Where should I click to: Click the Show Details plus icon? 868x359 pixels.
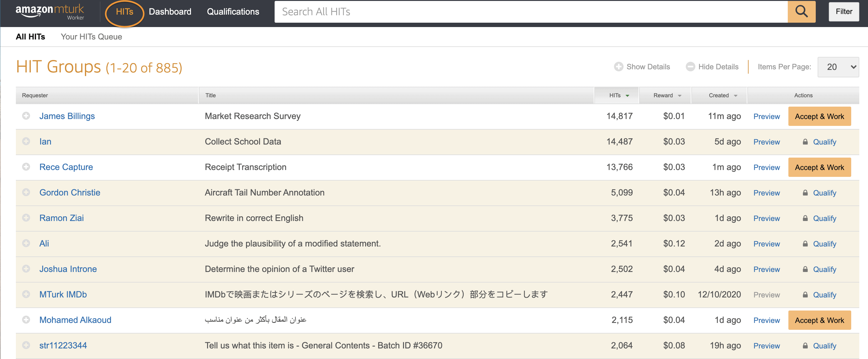[x=618, y=67]
